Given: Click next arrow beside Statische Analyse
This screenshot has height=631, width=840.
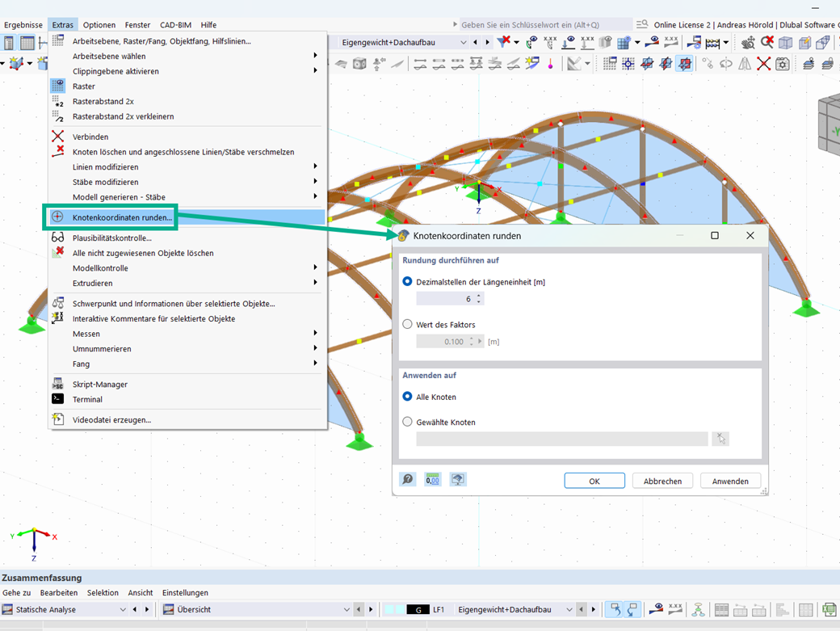Looking at the screenshot, I should click(x=147, y=609).
